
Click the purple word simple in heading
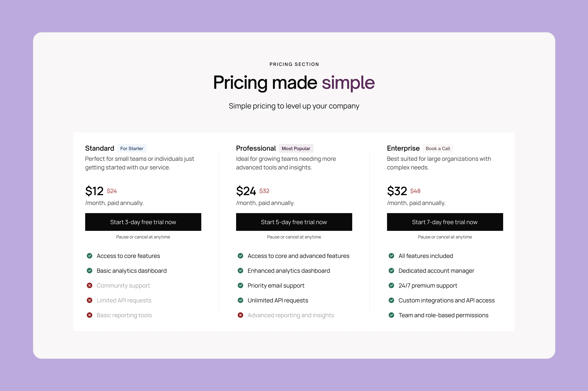point(348,83)
